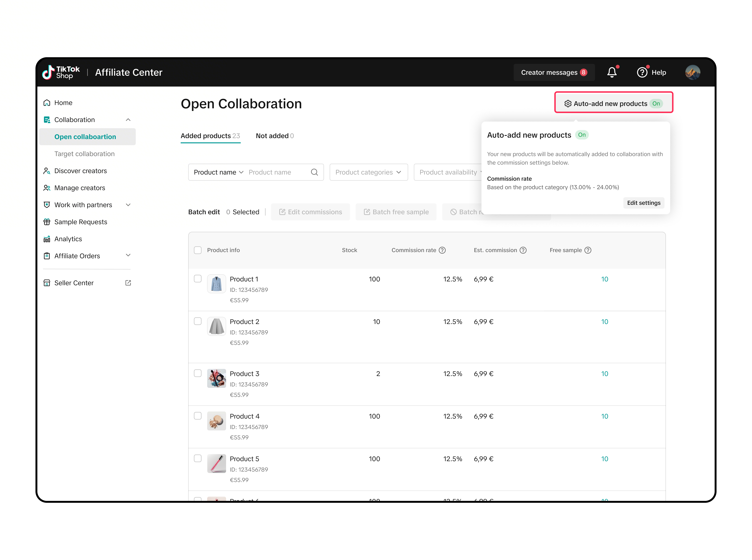The width and height of the screenshot is (752, 560).
Task: Select Open collaboartion in sidebar
Action: (87, 137)
